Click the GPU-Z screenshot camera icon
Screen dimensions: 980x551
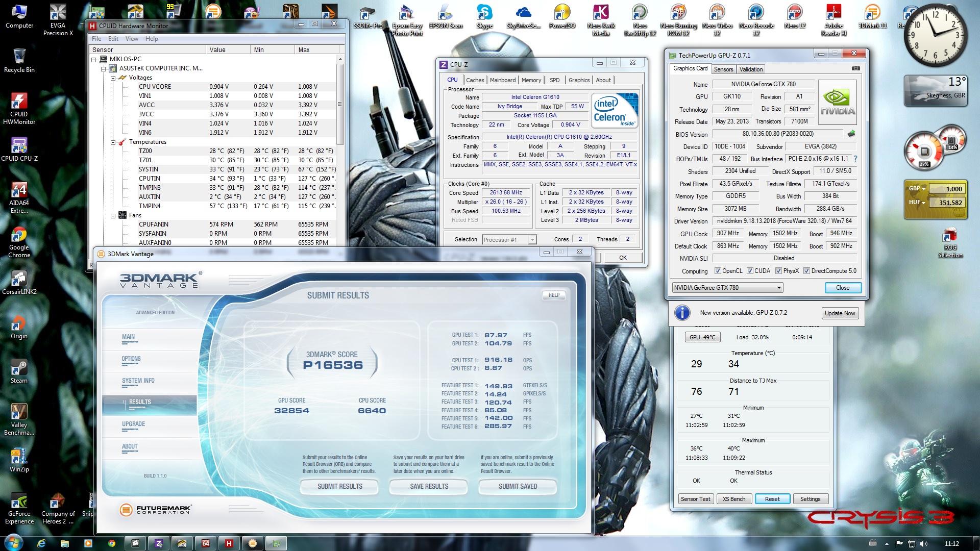[856, 68]
